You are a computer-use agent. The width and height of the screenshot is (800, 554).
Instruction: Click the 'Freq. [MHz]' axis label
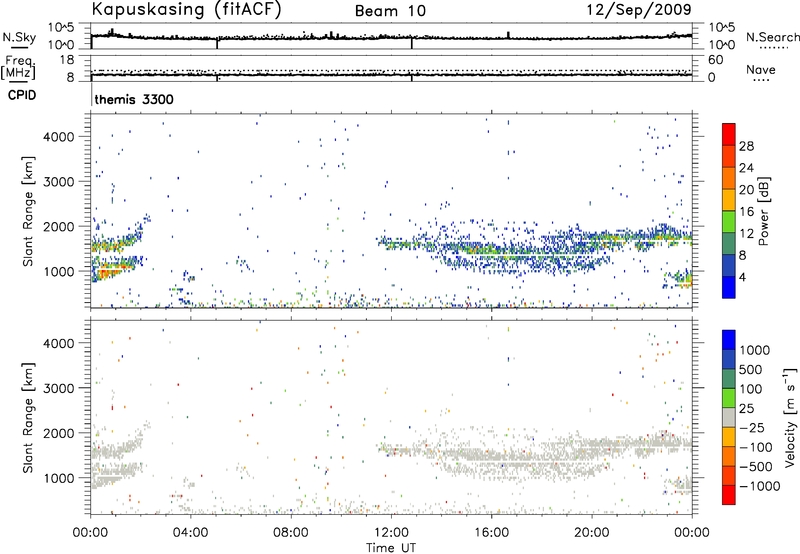point(18,67)
